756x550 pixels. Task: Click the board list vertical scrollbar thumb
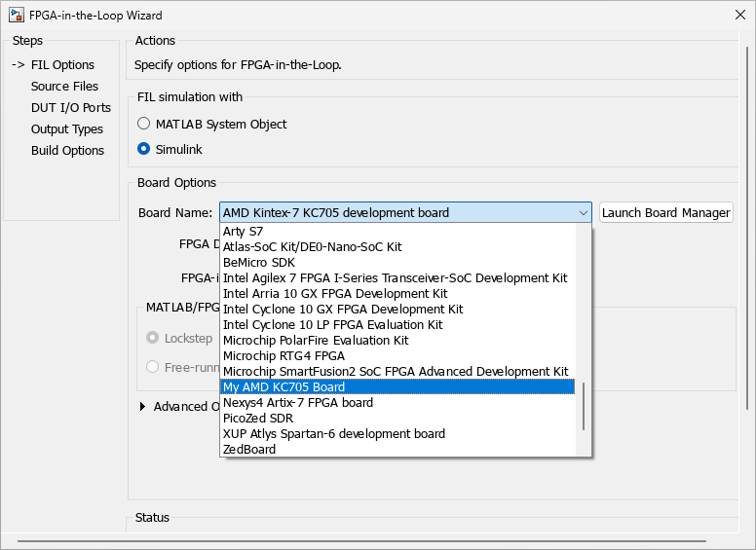pos(584,406)
